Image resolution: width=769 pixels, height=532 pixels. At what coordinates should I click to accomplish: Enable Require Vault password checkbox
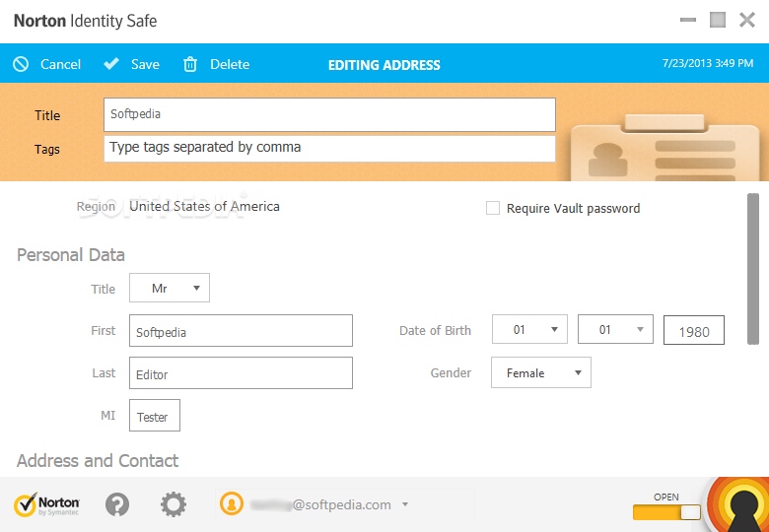pos(493,208)
